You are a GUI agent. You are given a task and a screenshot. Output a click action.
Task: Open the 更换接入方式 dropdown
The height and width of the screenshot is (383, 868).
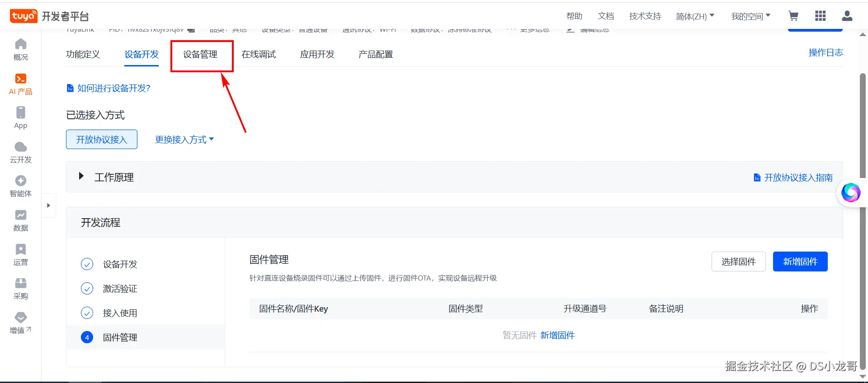(184, 140)
